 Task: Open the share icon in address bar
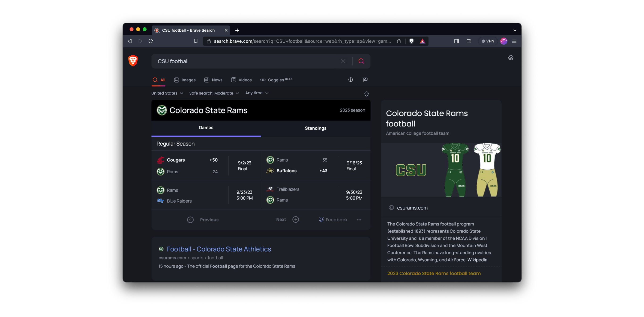tap(399, 41)
